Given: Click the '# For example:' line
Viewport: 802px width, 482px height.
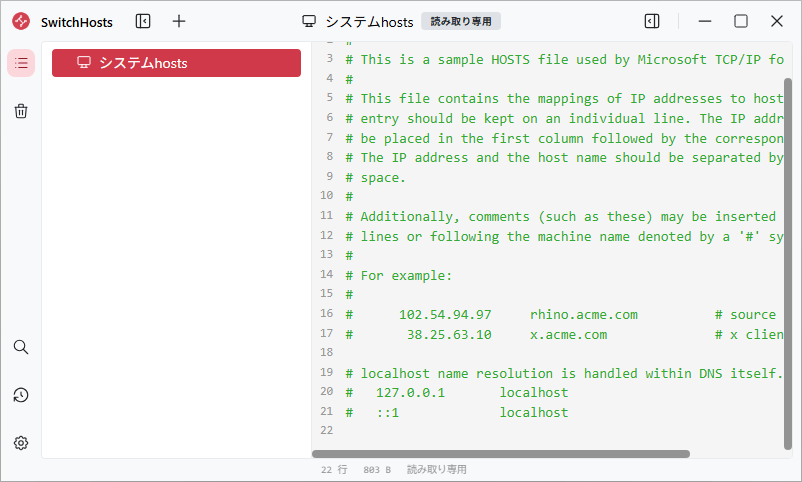Looking at the screenshot, I should click(x=398, y=276).
